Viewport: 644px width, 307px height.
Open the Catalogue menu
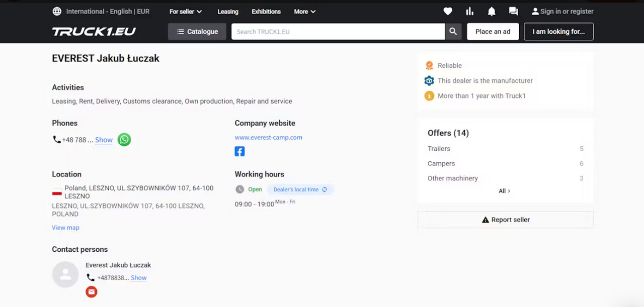click(197, 31)
